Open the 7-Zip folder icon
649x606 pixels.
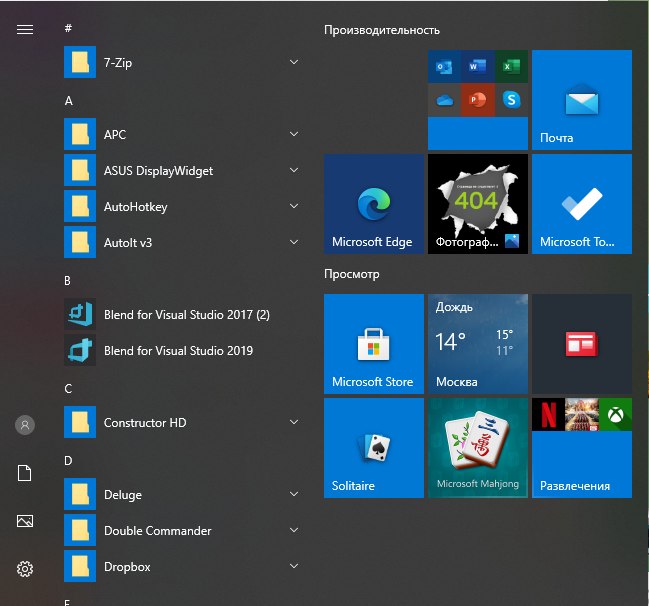pos(80,62)
